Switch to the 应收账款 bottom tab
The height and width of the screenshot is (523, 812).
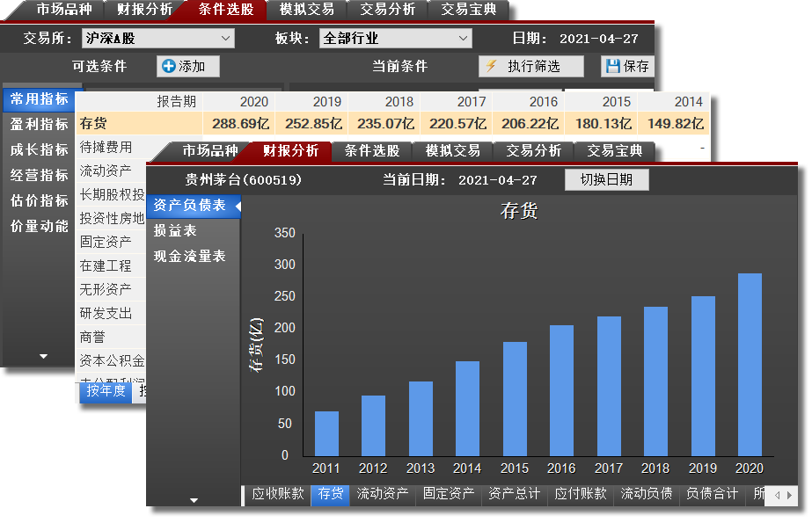pyautogui.click(x=278, y=494)
